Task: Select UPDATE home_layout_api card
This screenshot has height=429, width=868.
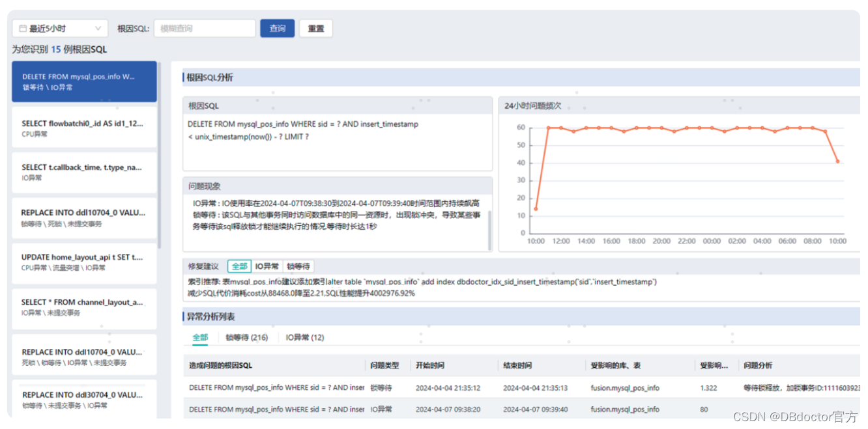Action: (84, 262)
